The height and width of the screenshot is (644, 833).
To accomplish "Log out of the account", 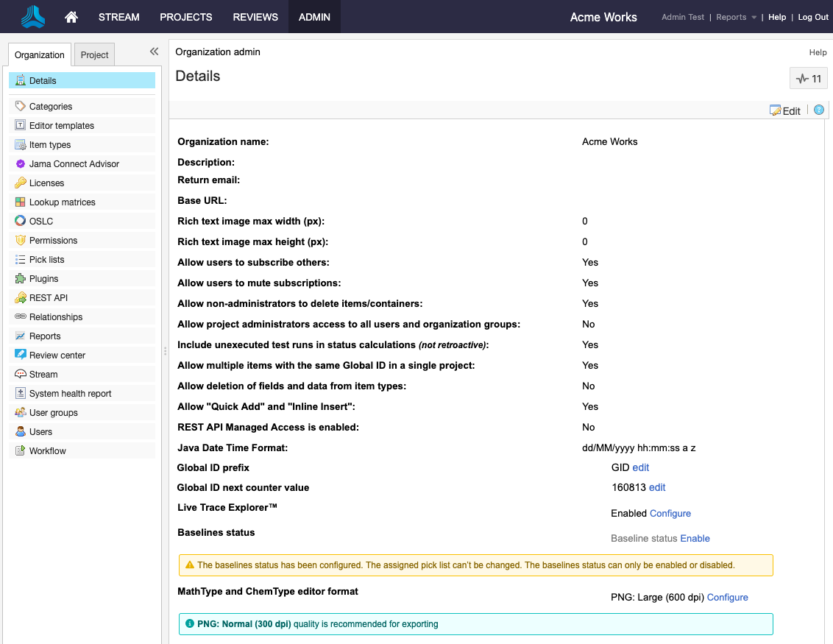I will [813, 17].
